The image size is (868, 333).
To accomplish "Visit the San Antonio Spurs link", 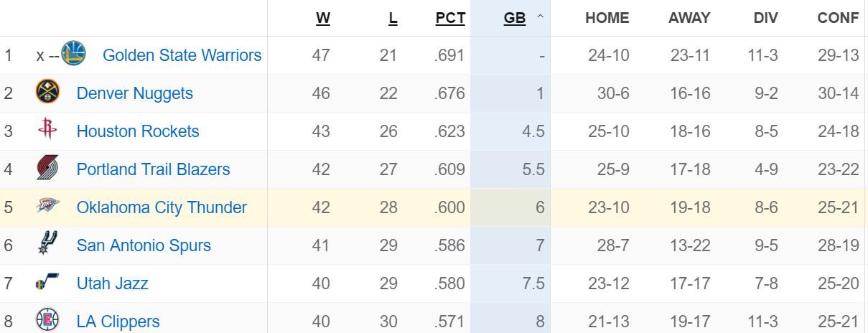I will pos(144,245).
